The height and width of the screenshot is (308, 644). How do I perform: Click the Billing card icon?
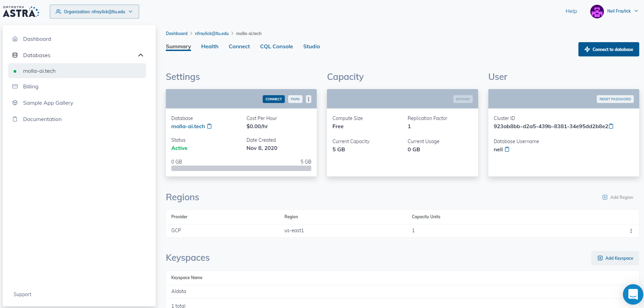click(15, 86)
